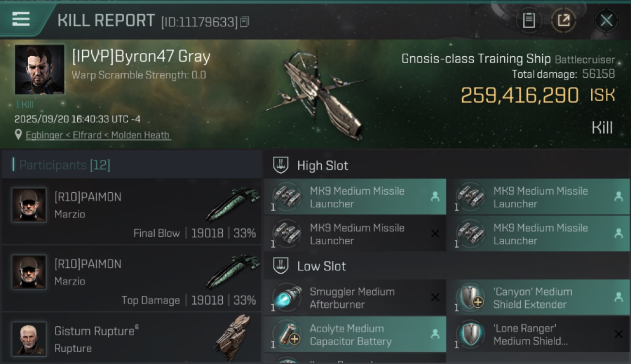Close the Kill Report window

click(606, 20)
